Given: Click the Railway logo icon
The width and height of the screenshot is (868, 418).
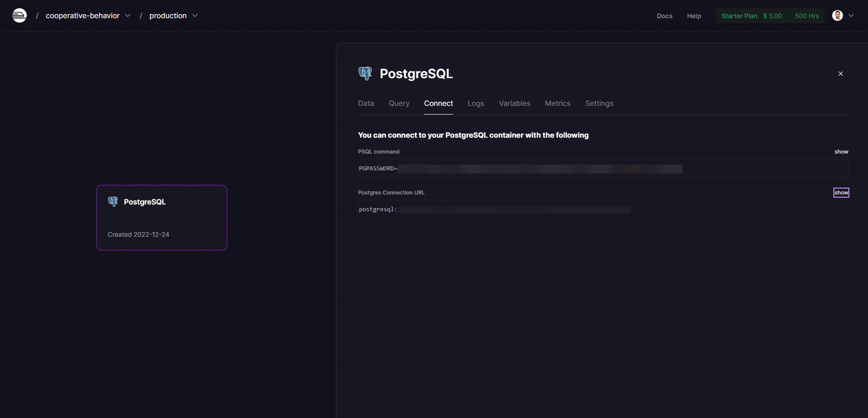Looking at the screenshot, I should coord(19,15).
